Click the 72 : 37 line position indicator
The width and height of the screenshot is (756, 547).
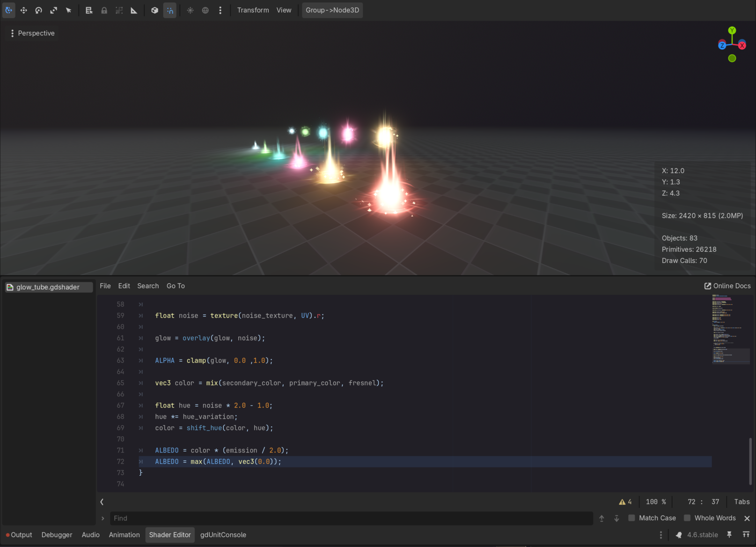pos(703,502)
